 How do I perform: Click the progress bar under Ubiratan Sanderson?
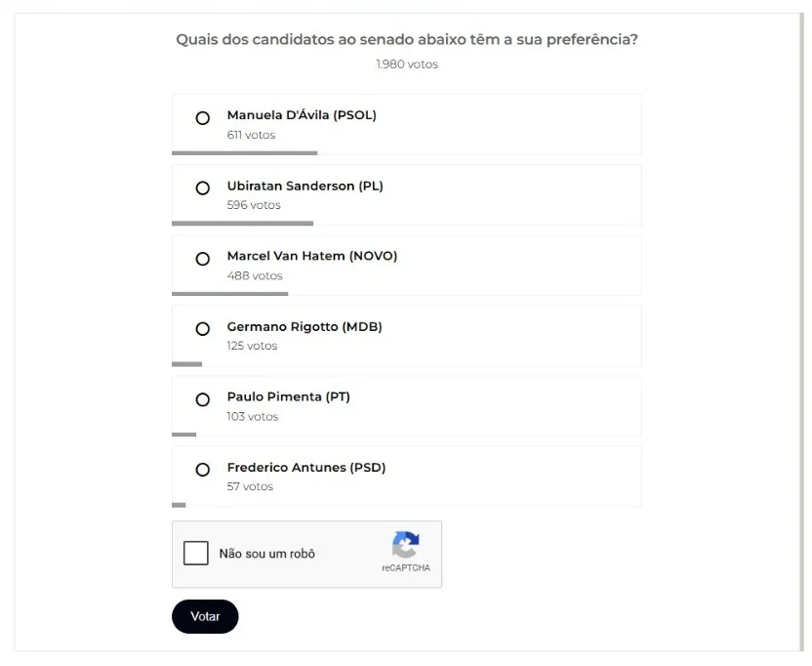point(242,224)
